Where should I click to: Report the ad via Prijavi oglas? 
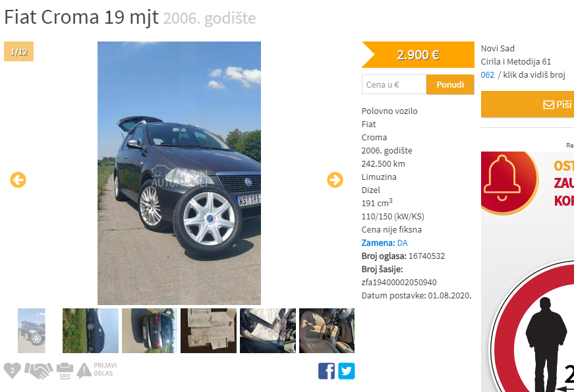pos(97,370)
